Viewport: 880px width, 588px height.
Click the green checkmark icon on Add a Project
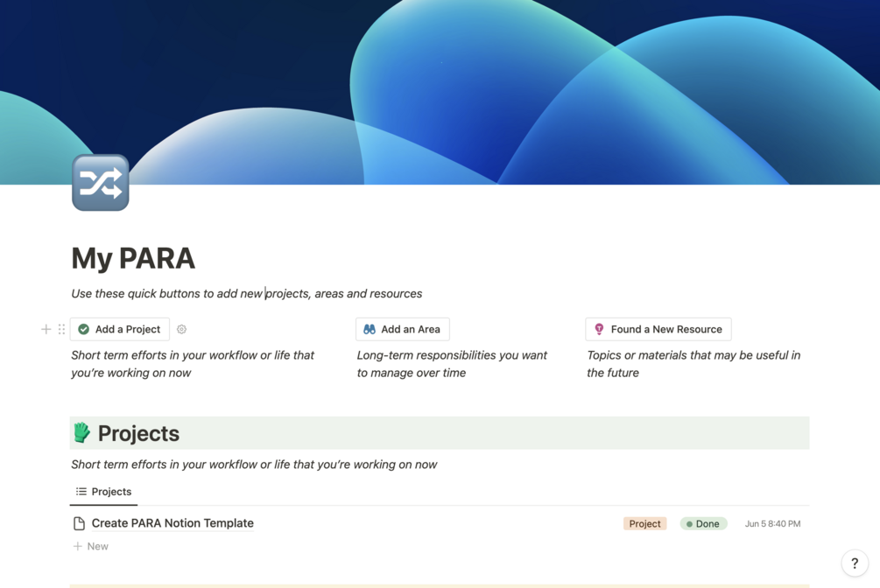(84, 329)
